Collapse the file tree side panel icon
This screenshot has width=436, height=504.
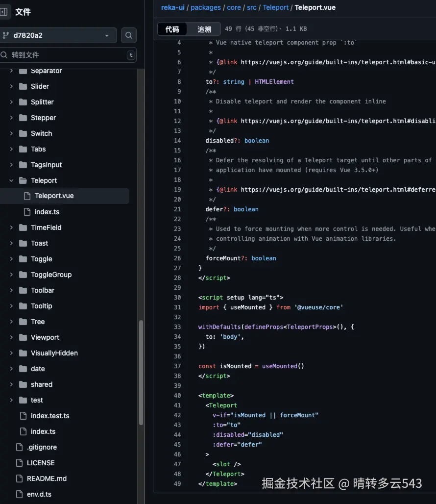pyautogui.click(x=3, y=12)
